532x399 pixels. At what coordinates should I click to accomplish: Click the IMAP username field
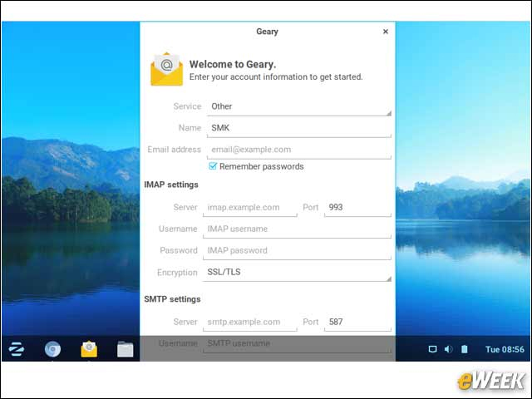pos(298,229)
